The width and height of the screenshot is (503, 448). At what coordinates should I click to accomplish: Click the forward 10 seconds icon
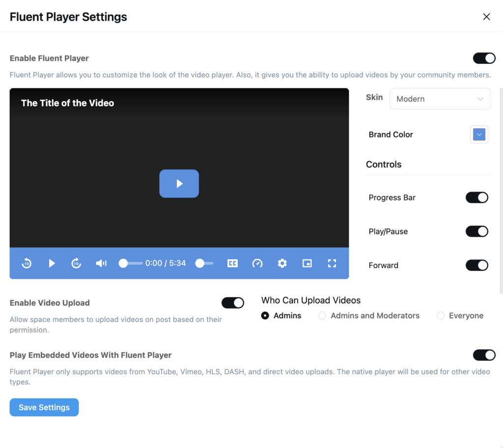point(76,263)
